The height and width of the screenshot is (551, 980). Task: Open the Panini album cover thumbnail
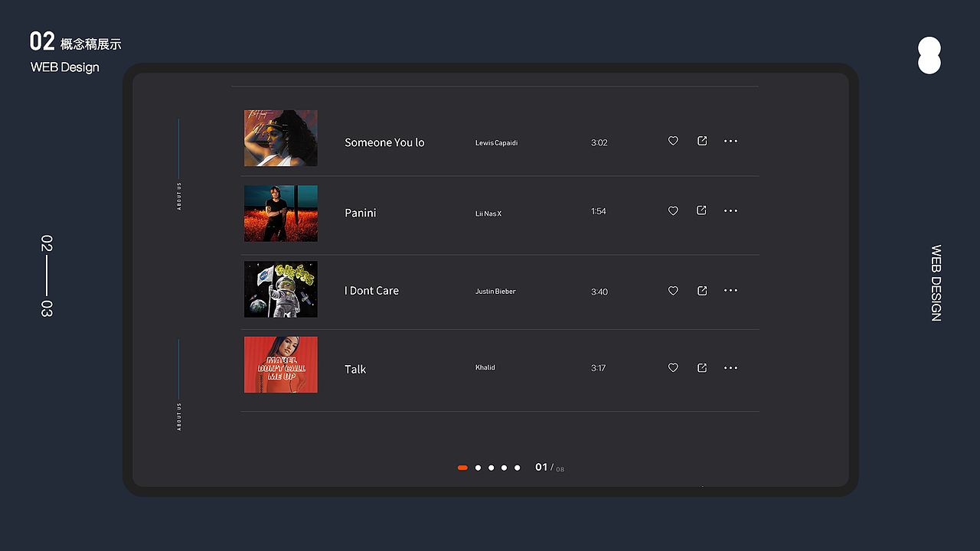(x=281, y=214)
